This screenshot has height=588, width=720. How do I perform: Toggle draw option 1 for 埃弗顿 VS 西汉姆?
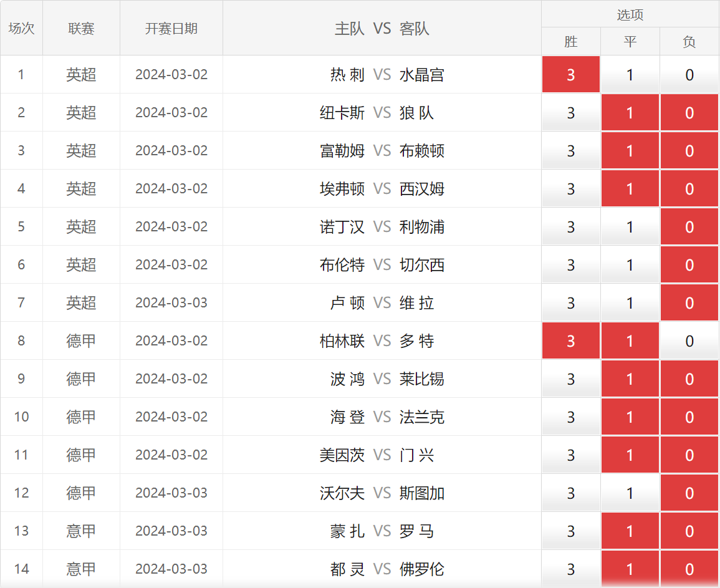tap(630, 189)
